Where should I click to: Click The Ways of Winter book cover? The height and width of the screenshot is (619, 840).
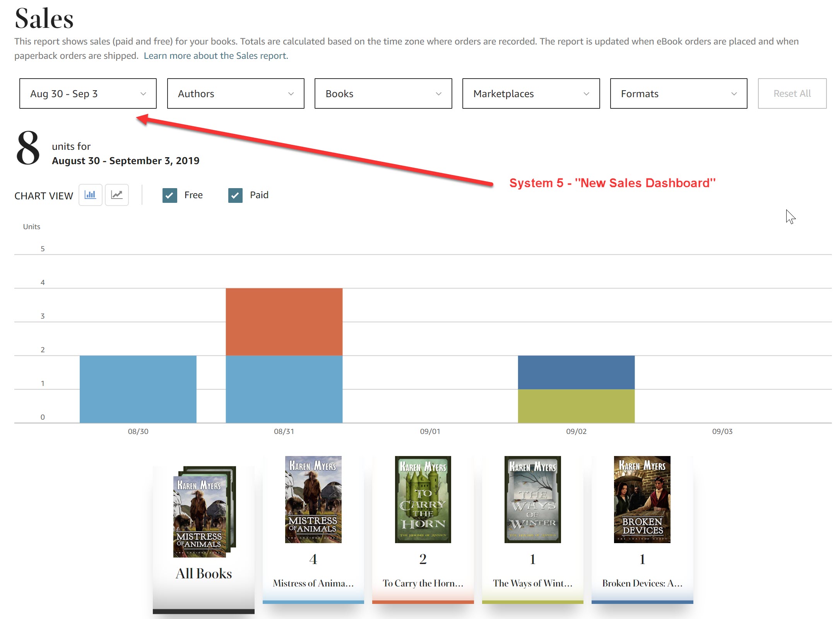point(532,500)
